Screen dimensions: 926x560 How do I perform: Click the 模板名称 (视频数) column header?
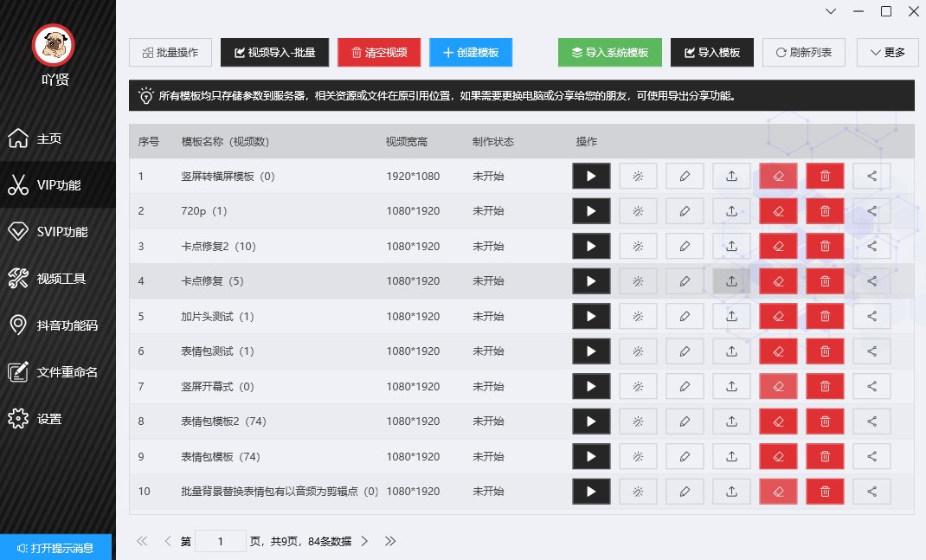pos(225,142)
